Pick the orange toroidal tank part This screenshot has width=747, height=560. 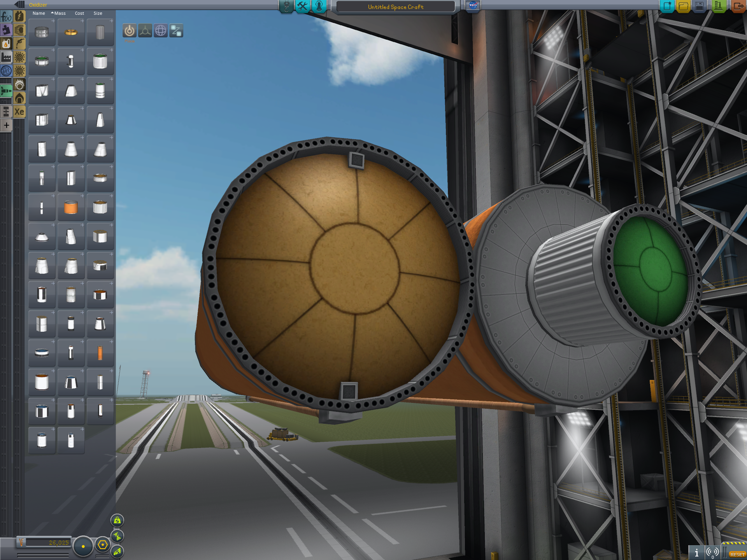click(x=71, y=33)
